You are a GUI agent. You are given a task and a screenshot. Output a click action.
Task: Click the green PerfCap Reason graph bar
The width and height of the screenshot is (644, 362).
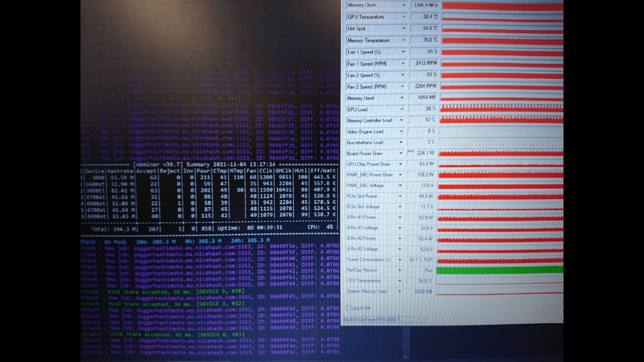click(500, 270)
